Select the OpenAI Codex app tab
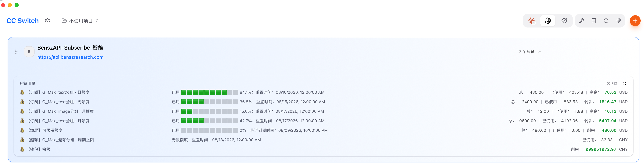The image size is (644, 165). coord(547,21)
